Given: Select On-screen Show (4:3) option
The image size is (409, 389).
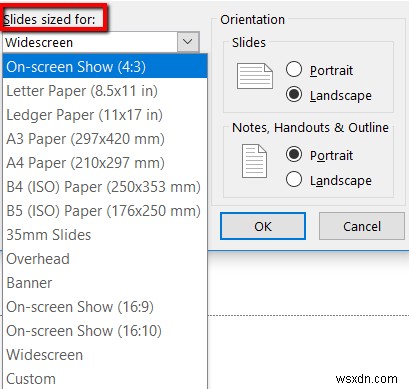Looking at the screenshot, I should 105,67.
